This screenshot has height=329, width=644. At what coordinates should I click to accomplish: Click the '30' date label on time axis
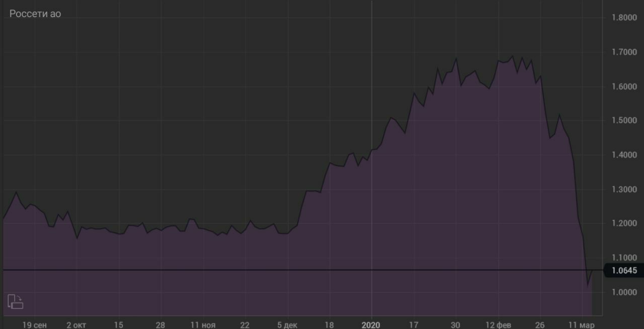coord(455,325)
